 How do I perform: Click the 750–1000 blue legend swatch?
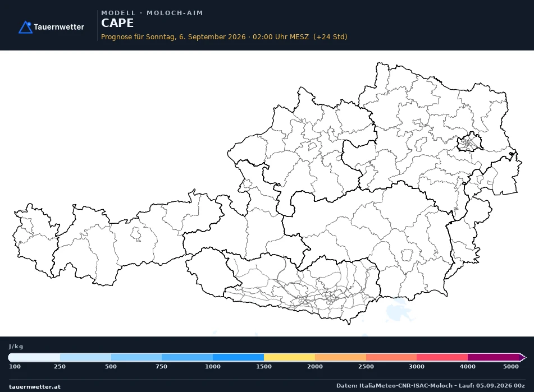click(x=188, y=357)
